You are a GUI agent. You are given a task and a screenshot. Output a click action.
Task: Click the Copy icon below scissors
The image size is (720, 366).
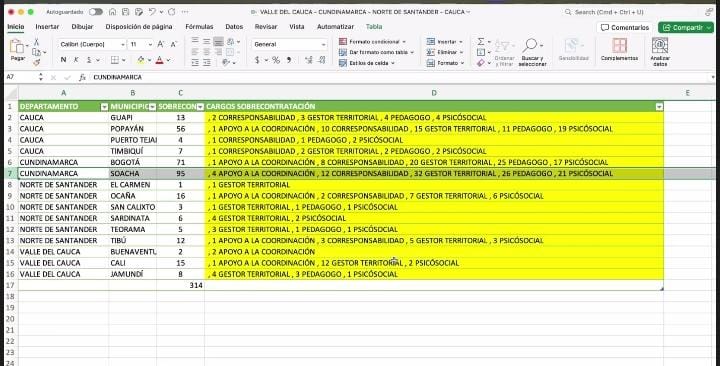pyautogui.click(x=36, y=52)
